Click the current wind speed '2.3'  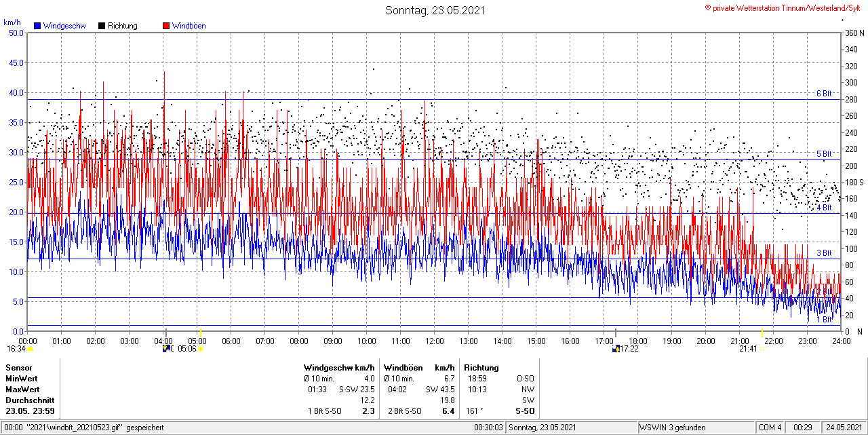click(x=369, y=411)
